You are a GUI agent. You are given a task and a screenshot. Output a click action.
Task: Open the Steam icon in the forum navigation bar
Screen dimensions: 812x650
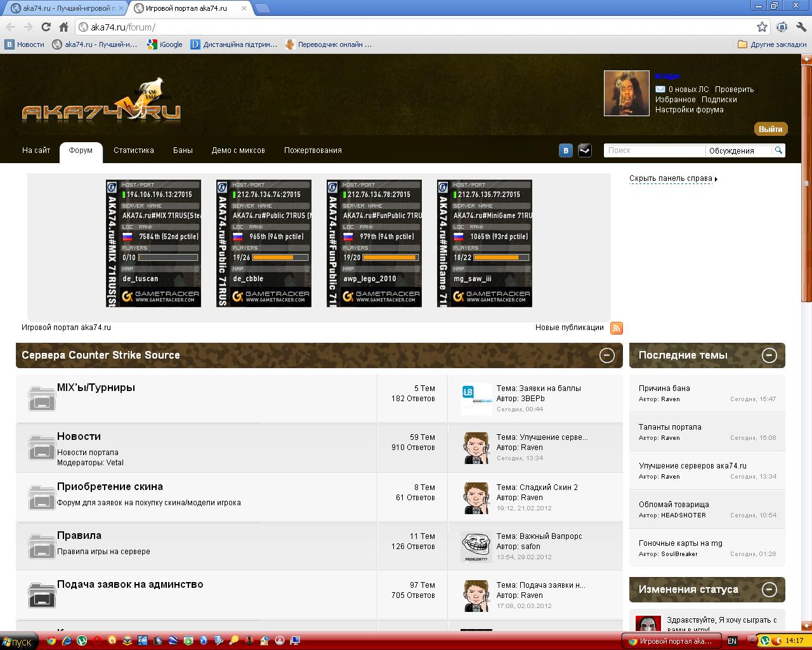tap(585, 150)
